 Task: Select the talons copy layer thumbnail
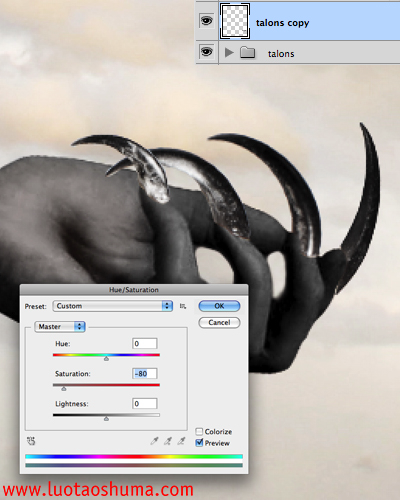click(x=235, y=21)
